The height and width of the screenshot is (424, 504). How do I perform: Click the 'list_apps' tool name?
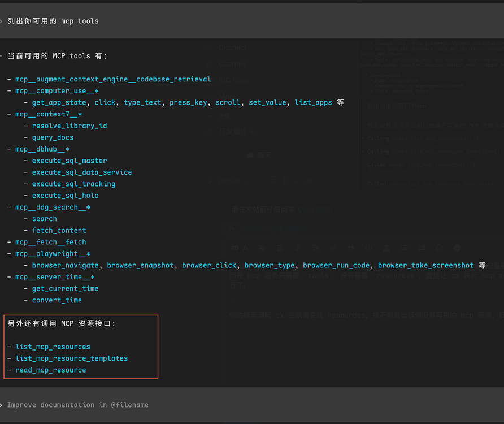tap(314, 102)
